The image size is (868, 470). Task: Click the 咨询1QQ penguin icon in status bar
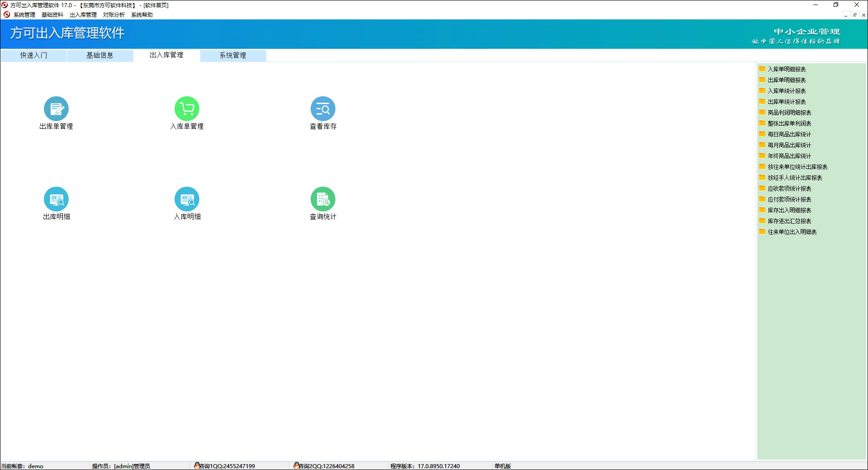click(x=197, y=465)
